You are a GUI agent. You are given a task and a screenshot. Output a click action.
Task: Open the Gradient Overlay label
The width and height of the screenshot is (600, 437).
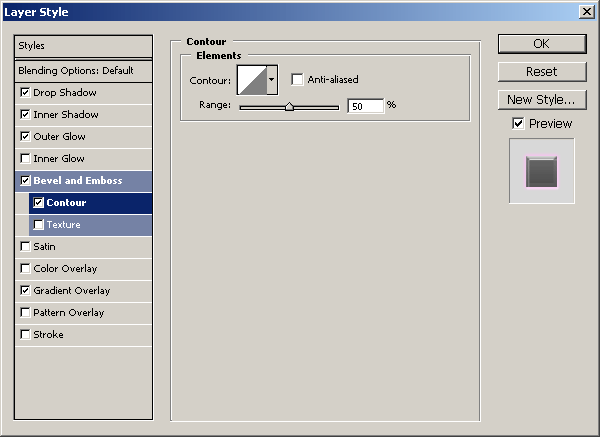click(x=72, y=291)
